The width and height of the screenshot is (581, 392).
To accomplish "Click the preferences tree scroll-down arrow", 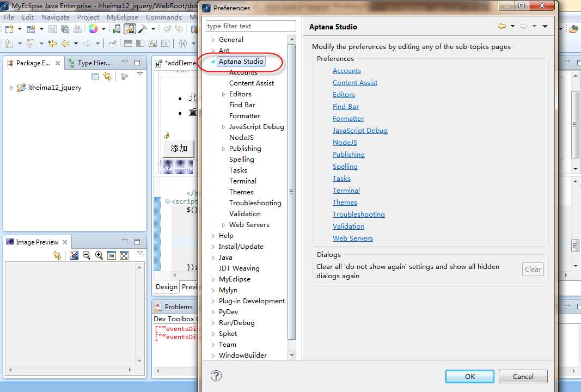I will click(x=292, y=356).
